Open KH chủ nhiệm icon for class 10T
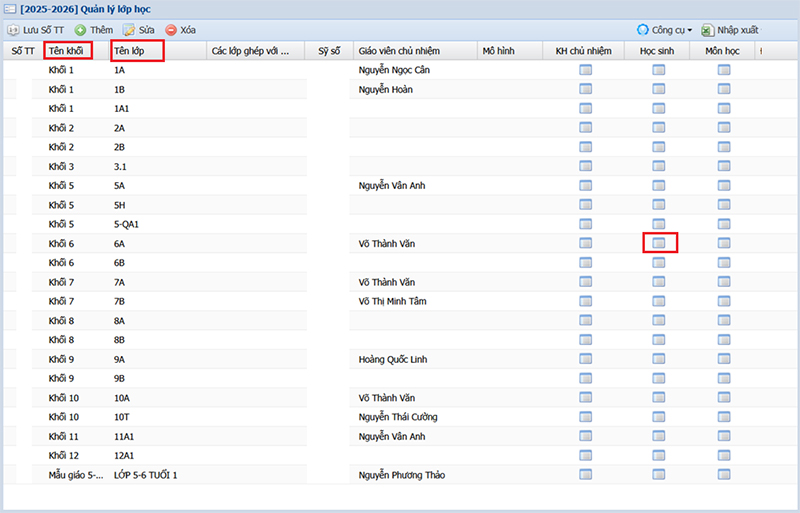Viewport: 800px width, 513px height. tap(586, 417)
